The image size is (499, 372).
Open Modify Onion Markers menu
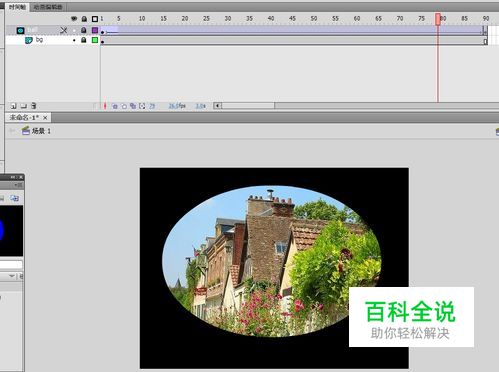coord(142,106)
